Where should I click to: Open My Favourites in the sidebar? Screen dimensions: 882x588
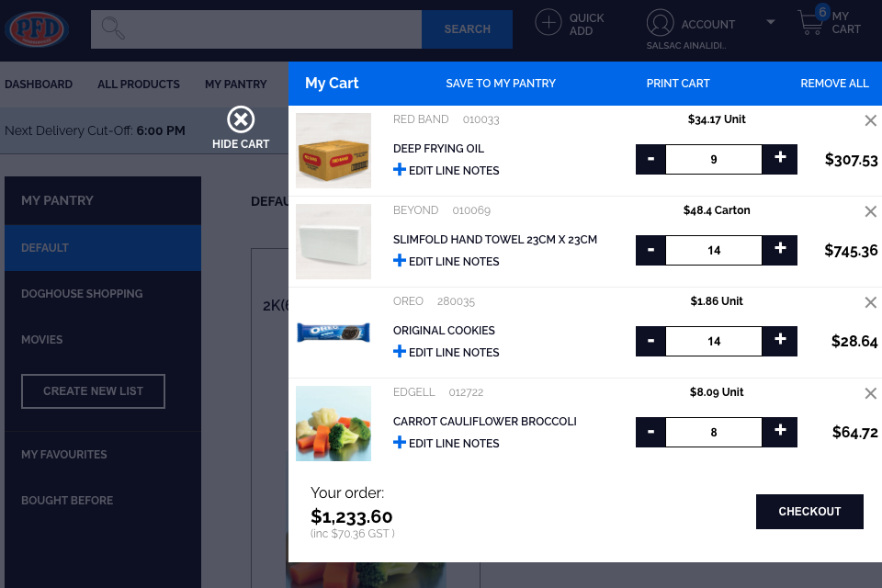click(x=64, y=454)
